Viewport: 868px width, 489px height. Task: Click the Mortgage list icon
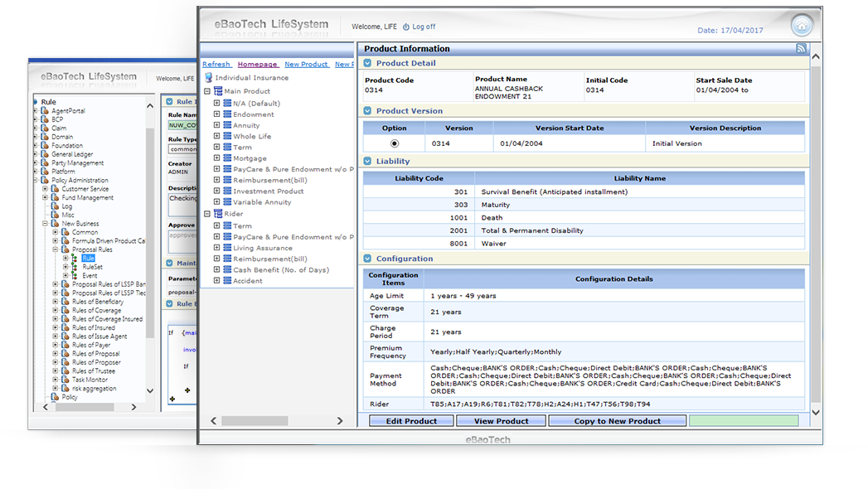click(x=227, y=158)
